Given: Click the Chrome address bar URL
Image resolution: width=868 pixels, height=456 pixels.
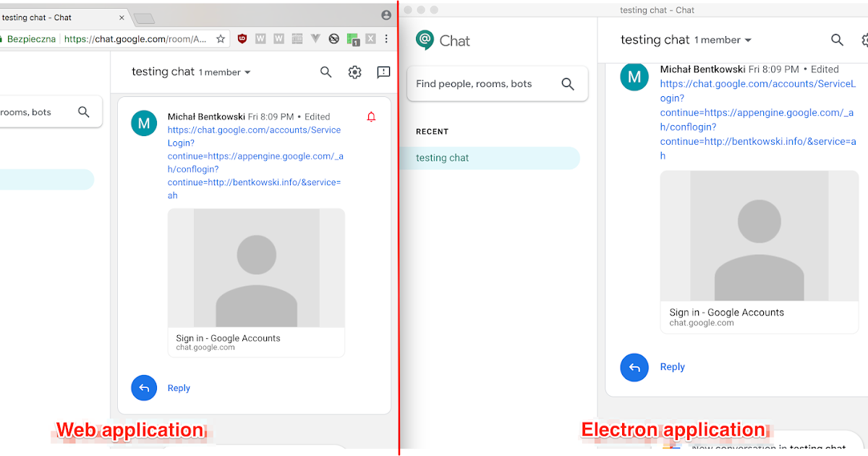Looking at the screenshot, I should [135, 39].
